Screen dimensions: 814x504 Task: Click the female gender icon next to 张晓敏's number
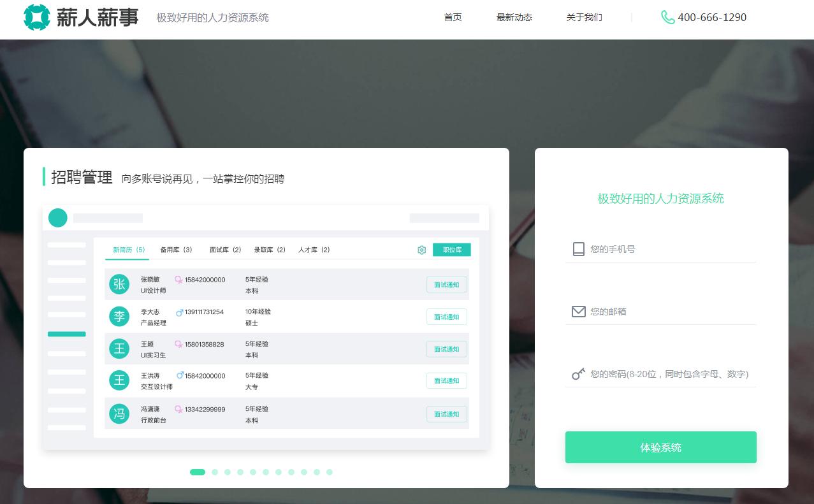(178, 280)
